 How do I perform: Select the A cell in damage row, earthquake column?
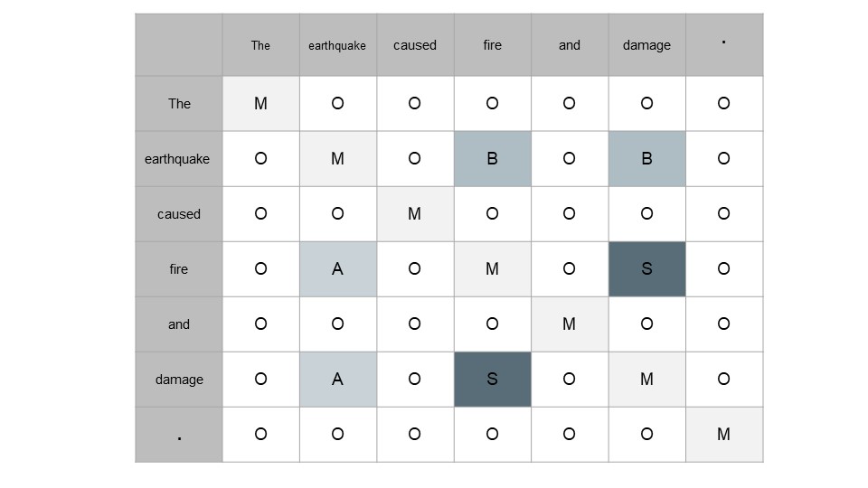click(337, 379)
